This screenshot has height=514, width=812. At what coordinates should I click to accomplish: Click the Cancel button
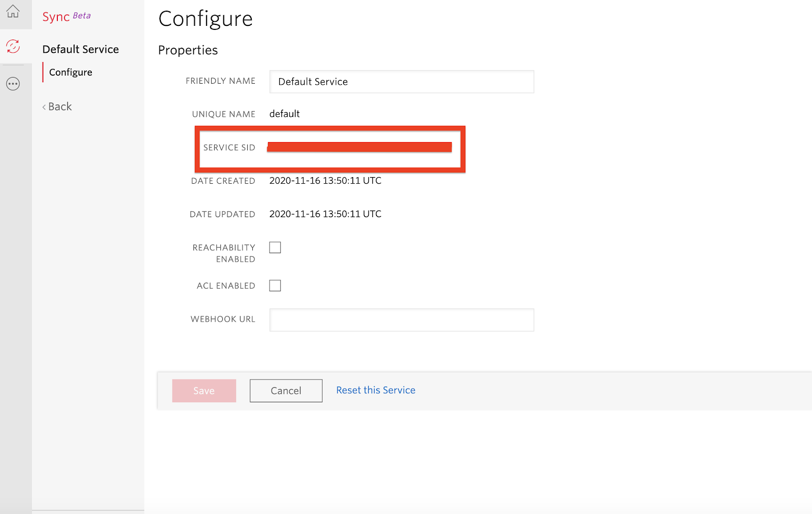pyautogui.click(x=286, y=391)
